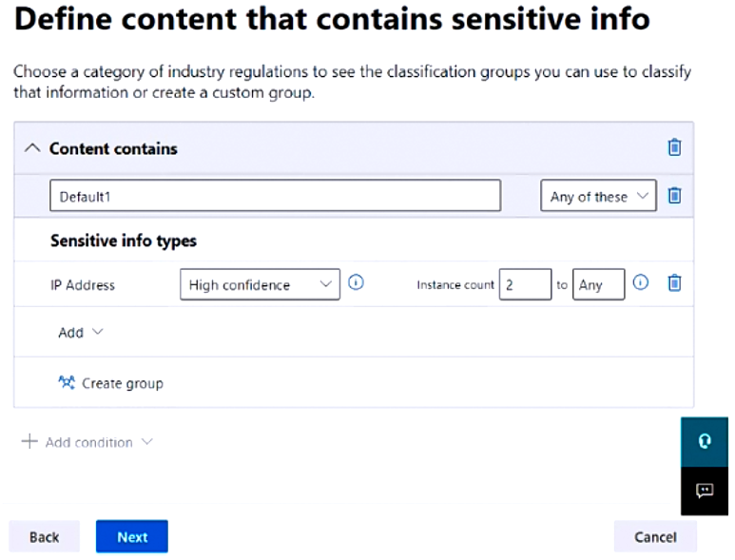Open the High confidence dropdown
The width and height of the screenshot is (735, 560).
pyautogui.click(x=260, y=284)
